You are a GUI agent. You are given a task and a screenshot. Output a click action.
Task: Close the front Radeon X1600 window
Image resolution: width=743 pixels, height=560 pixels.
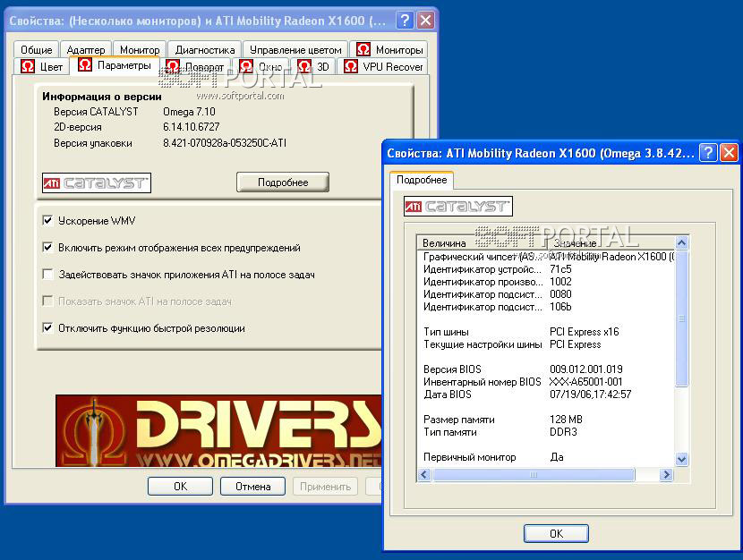coord(729,152)
